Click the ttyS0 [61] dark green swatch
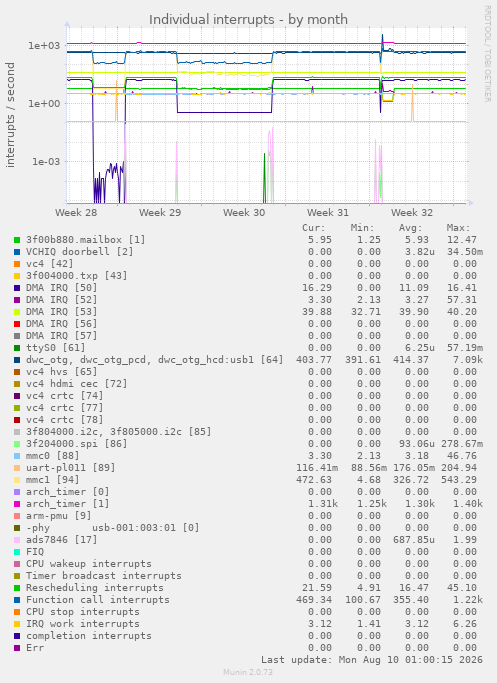The image size is (497, 683). pyautogui.click(x=17, y=348)
